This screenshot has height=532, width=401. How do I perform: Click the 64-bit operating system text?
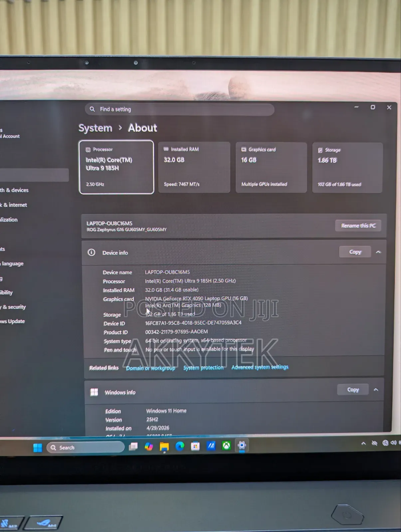pos(196,340)
